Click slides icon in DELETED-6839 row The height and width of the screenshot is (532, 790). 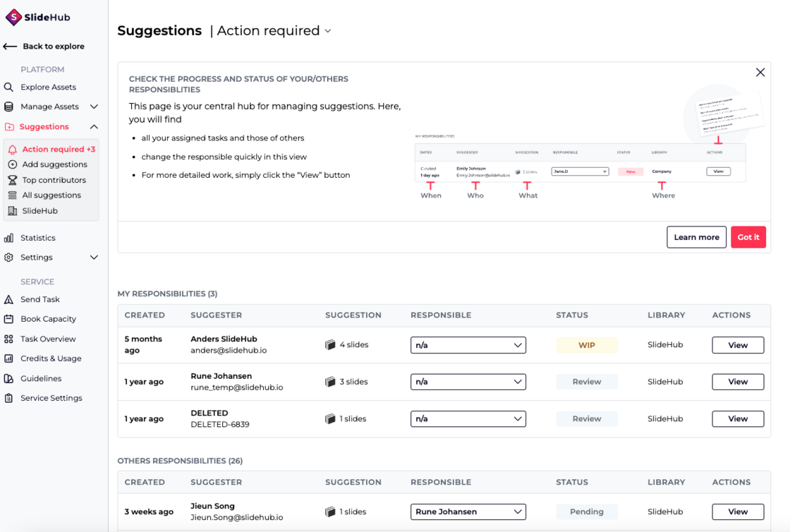click(x=330, y=418)
